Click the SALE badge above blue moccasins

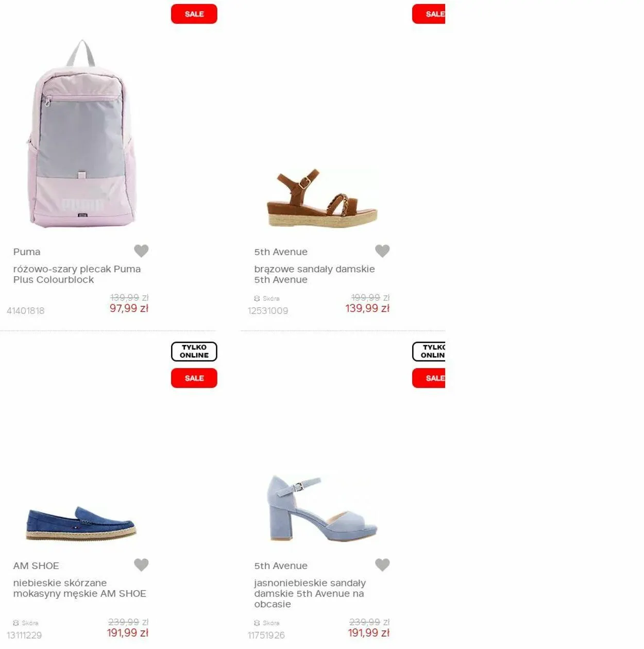click(x=194, y=378)
